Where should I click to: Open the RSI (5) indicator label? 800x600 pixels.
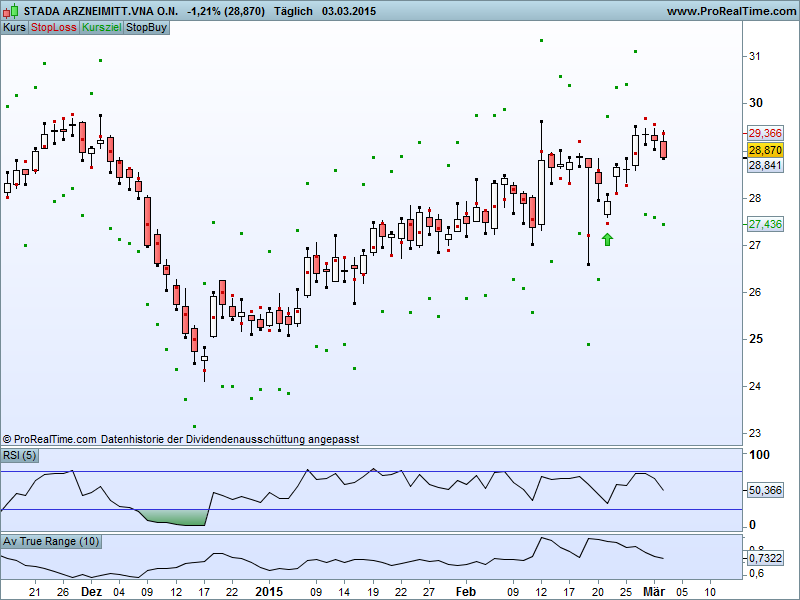[x=22, y=456]
